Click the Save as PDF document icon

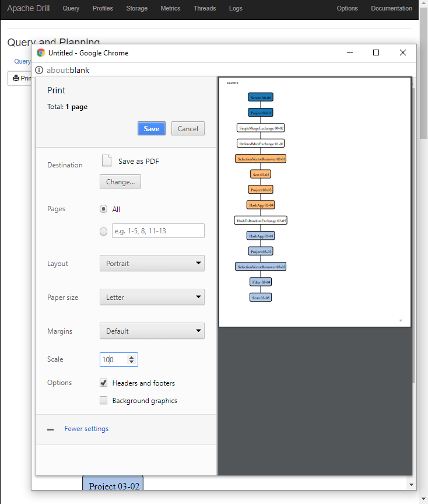[x=107, y=160]
